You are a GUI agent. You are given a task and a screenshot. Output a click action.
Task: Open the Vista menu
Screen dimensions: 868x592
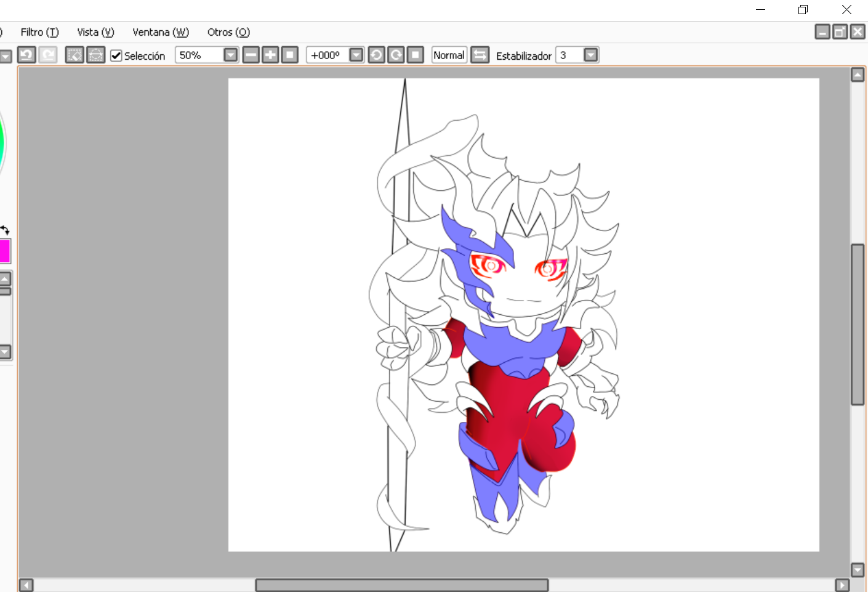[x=95, y=32]
